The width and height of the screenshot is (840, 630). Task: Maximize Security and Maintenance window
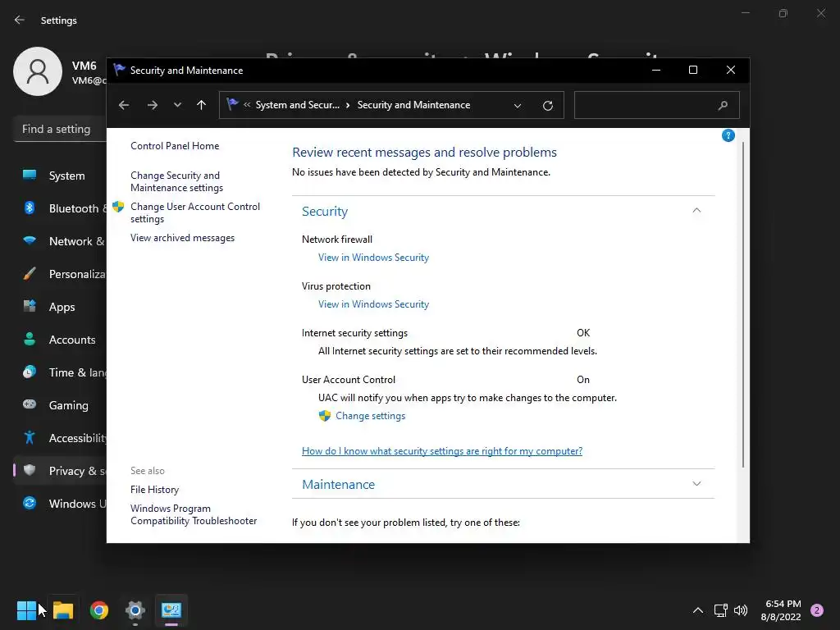click(693, 71)
